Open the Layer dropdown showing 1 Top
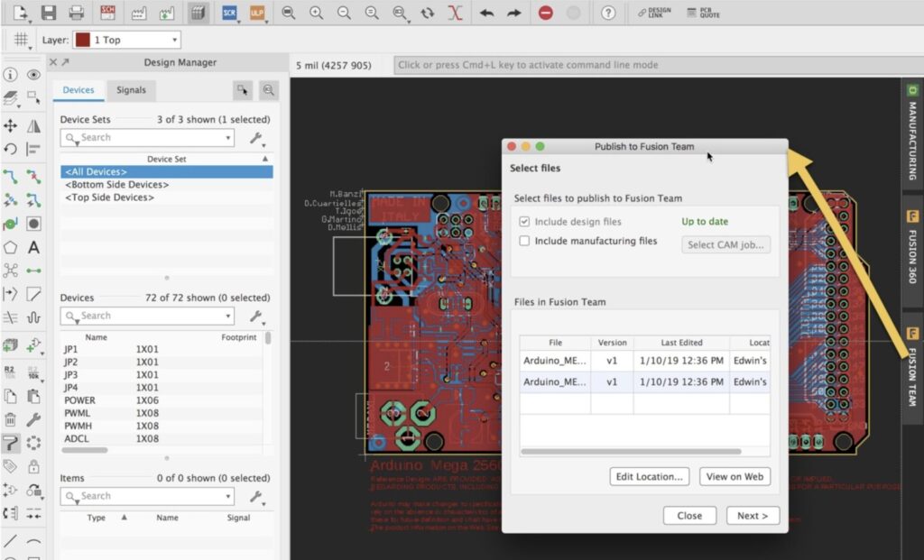This screenshot has height=560, width=924. point(126,40)
